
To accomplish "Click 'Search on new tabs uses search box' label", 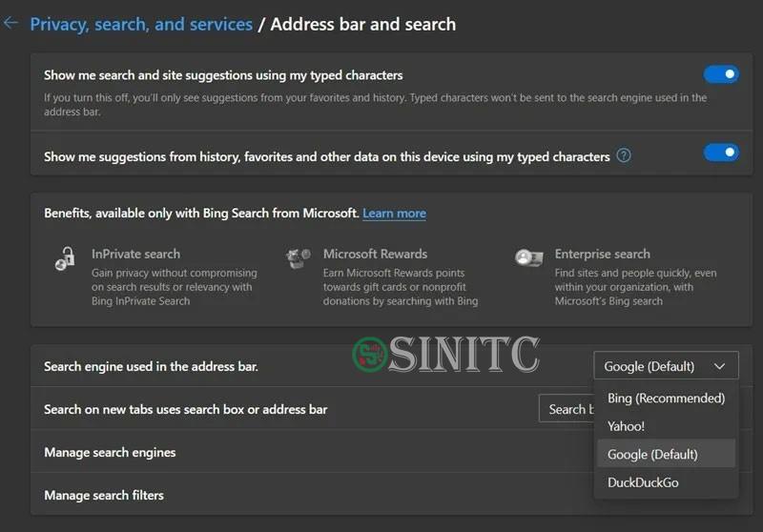I will [185, 409].
